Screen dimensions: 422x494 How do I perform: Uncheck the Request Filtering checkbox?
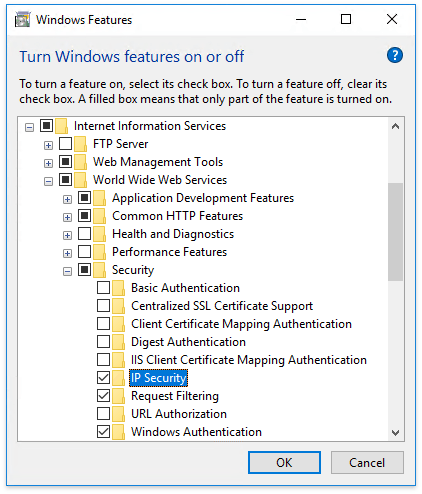click(103, 395)
